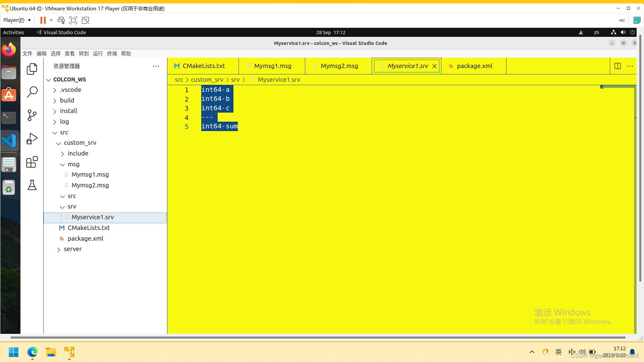The height and width of the screenshot is (362, 644).
Task: Adjust the system volume in the tray
Action: pyautogui.click(x=583, y=352)
